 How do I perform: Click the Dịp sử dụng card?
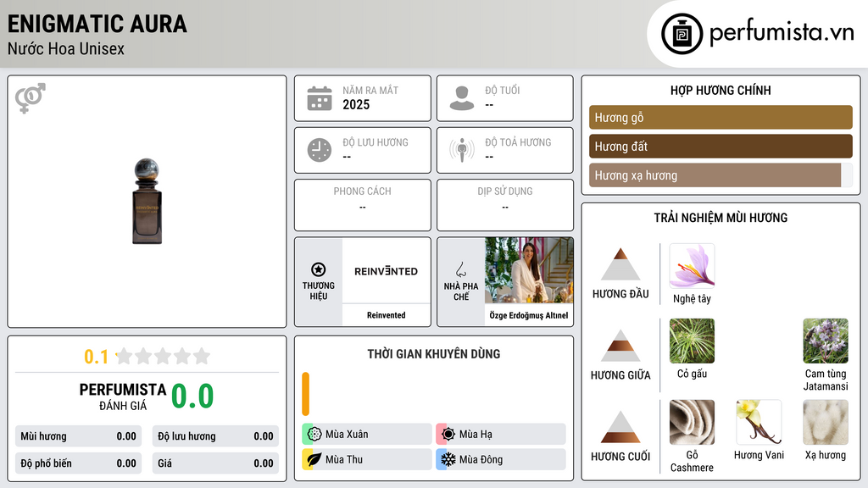pos(505,205)
